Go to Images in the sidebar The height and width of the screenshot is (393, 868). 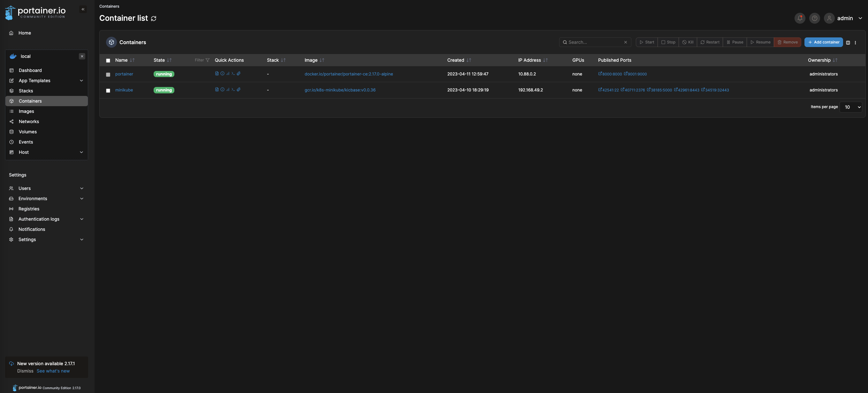(26, 111)
